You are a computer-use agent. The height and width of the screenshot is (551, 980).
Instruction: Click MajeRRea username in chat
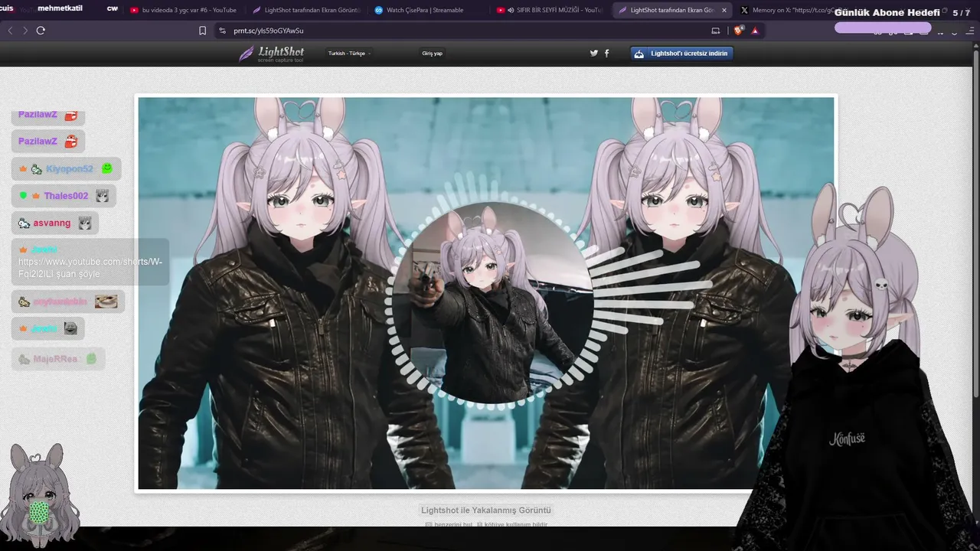pos(56,359)
